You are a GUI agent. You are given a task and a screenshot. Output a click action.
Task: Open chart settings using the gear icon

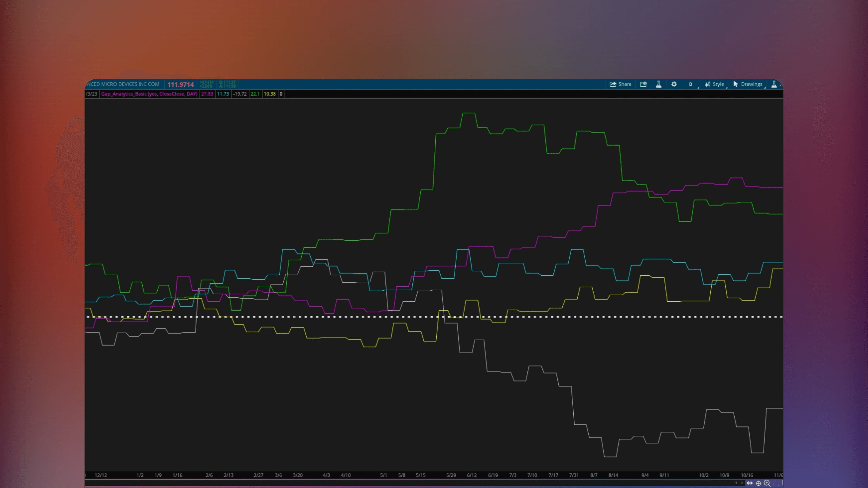pyautogui.click(x=674, y=84)
